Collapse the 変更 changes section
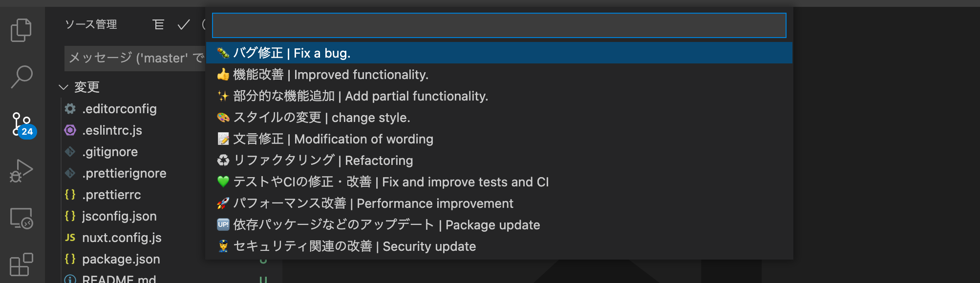The image size is (980, 283). pos(64,87)
